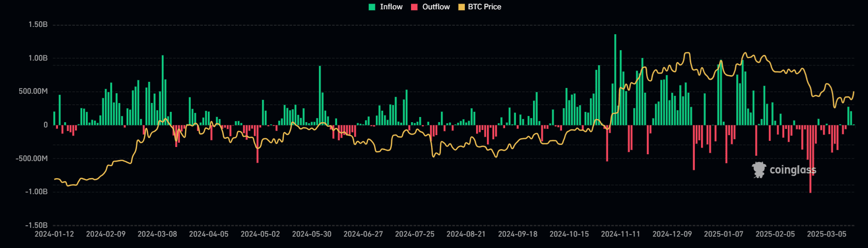This screenshot has width=868, height=248.
Task: Click the 2024-05-30 date on x-axis
Action: [x=312, y=234]
